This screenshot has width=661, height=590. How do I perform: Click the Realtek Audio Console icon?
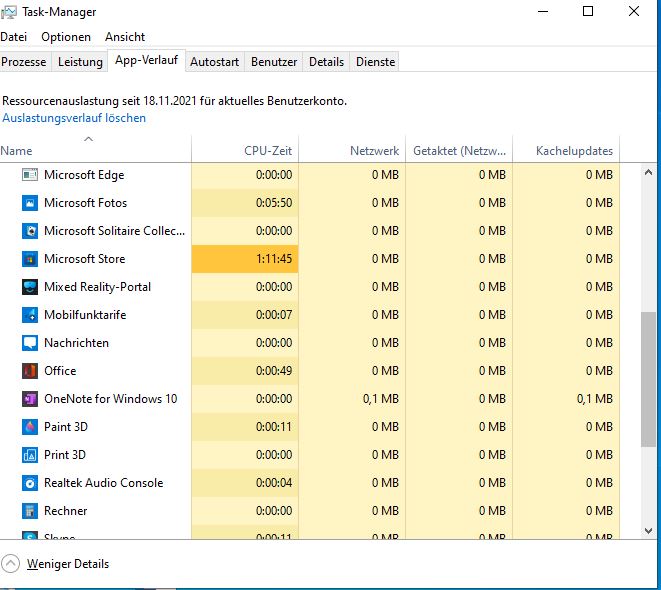pyautogui.click(x=30, y=483)
